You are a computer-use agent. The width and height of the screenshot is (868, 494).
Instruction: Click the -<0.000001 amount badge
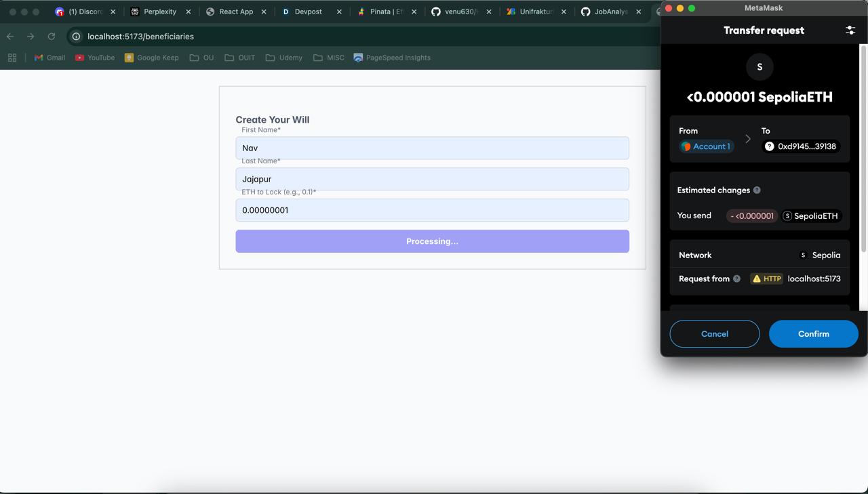coord(752,216)
